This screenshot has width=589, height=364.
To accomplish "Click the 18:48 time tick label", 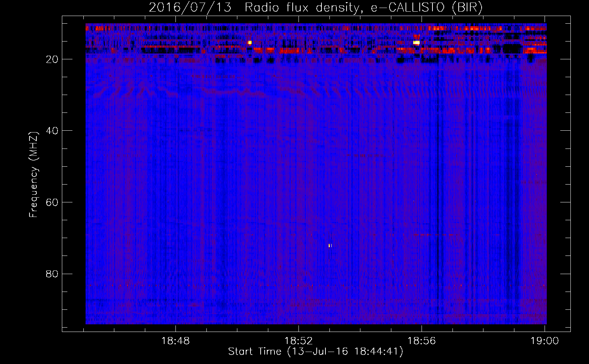I will click(176, 341).
